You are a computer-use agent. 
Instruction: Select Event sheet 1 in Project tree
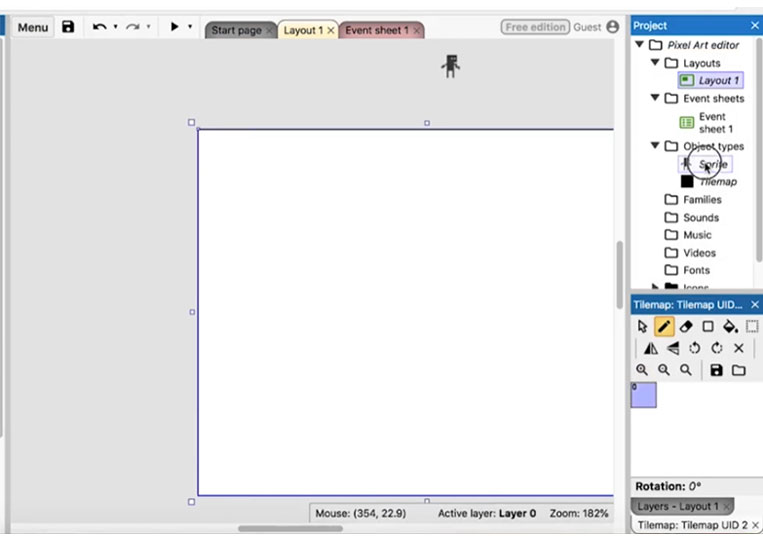tap(715, 123)
